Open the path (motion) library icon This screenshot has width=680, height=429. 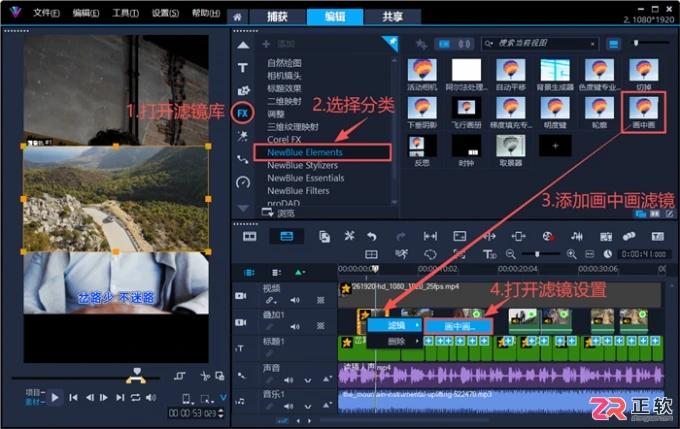click(242, 159)
